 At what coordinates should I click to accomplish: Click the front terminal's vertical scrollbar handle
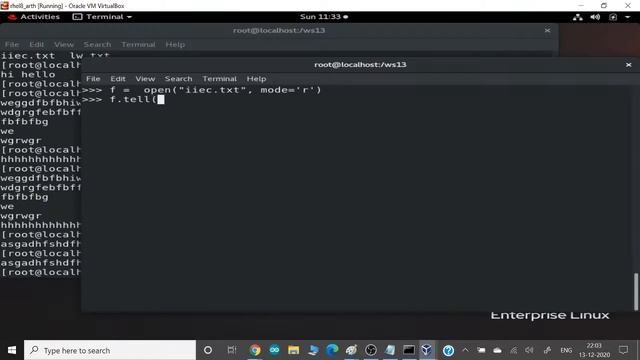[636, 291]
